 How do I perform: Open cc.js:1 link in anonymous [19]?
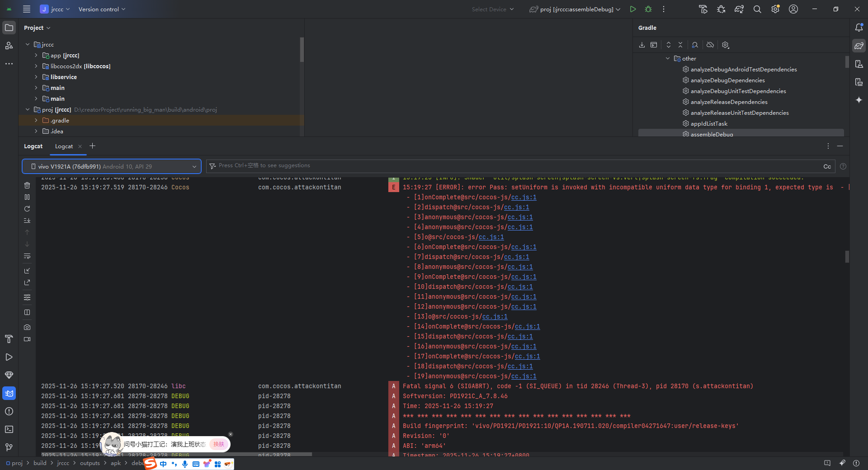click(524, 376)
